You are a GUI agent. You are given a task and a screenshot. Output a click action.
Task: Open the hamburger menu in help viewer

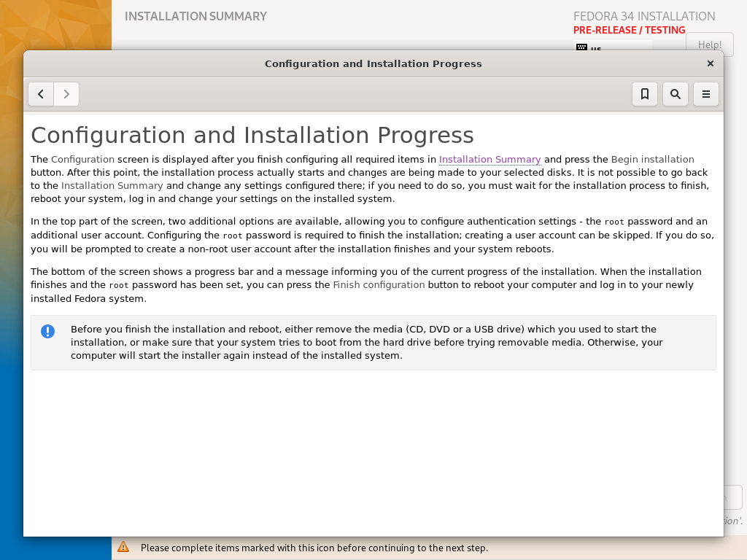705,94
